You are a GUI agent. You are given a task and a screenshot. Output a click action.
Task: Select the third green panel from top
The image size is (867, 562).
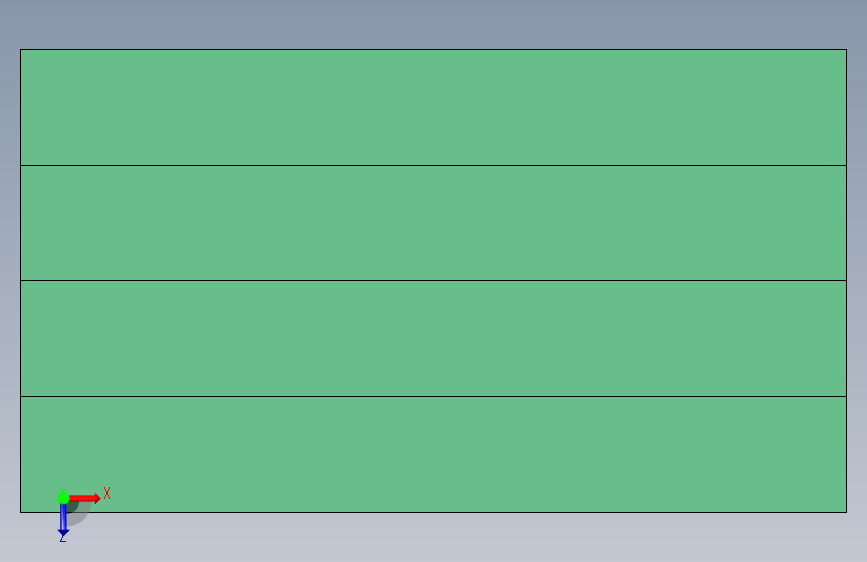(434, 339)
